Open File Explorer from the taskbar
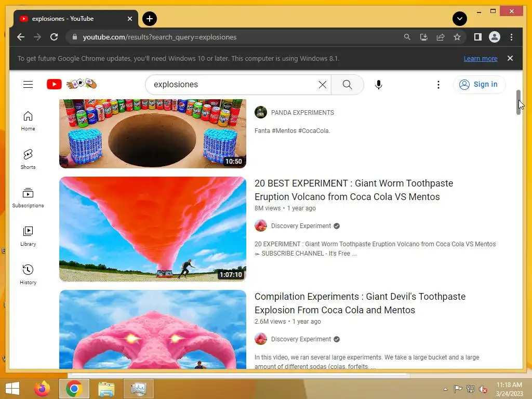 pos(106,389)
